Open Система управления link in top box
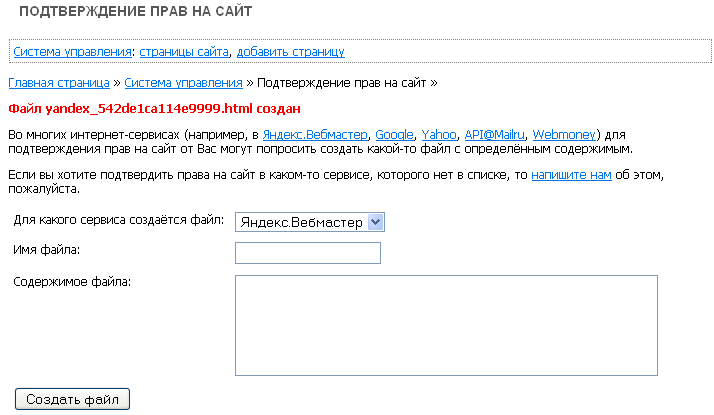The height and width of the screenshot is (415, 714). (x=73, y=51)
